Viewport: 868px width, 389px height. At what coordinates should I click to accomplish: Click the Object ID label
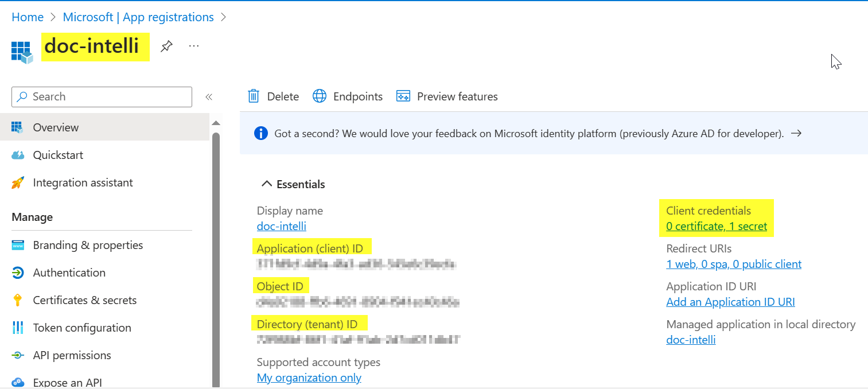click(281, 286)
